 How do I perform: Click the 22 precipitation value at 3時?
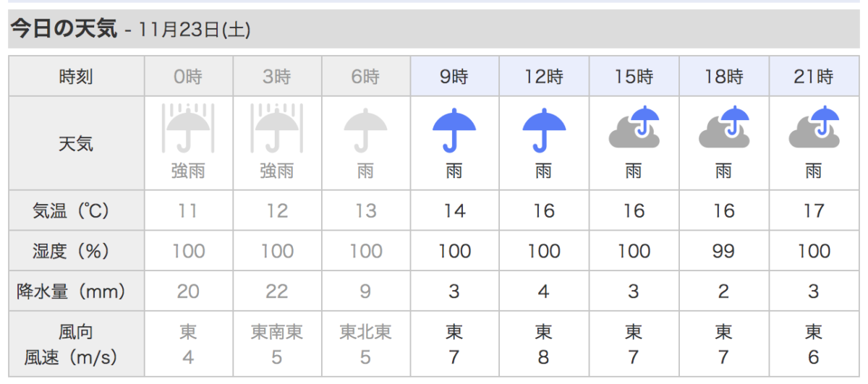click(x=277, y=291)
